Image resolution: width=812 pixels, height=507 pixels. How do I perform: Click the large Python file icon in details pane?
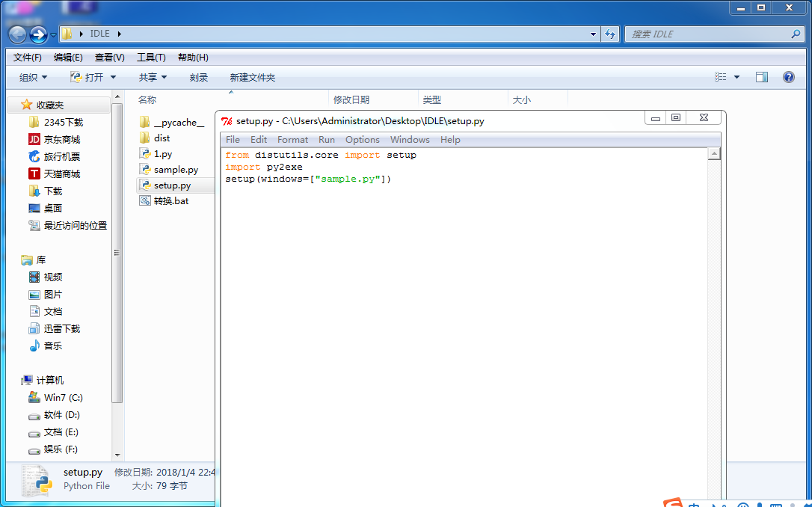[x=36, y=481]
